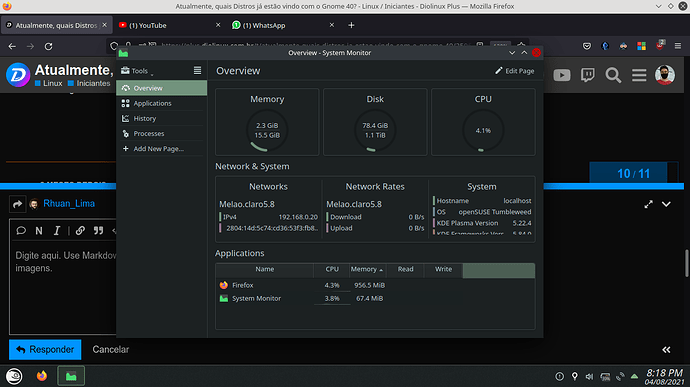Open the System Monitor hamburger menu
The width and height of the screenshot is (690, 387).
pos(197,70)
